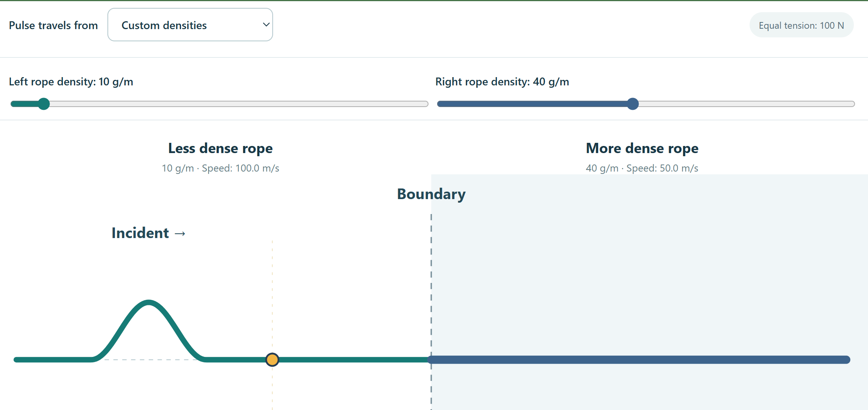Image resolution: width=868 pixels, height=410 pixels.
Task: Click the Incident arrow label
Action: point(148,233)
